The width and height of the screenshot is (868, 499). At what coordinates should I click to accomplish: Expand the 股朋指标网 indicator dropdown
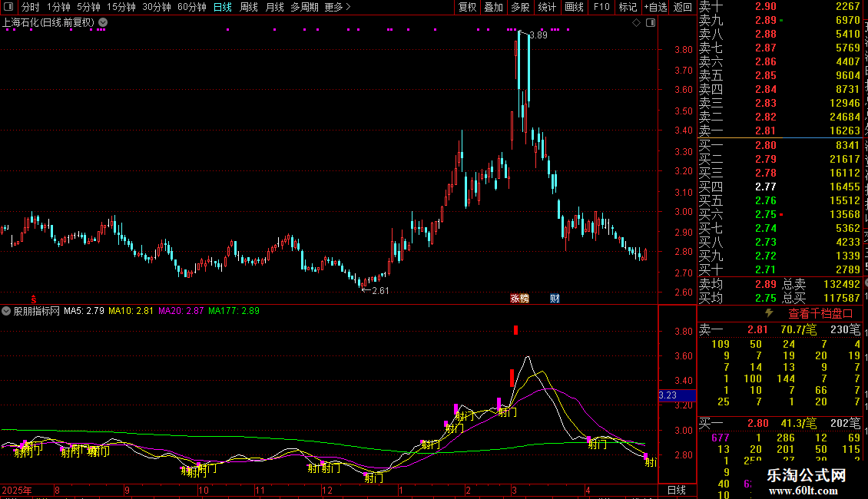point(6,311)
